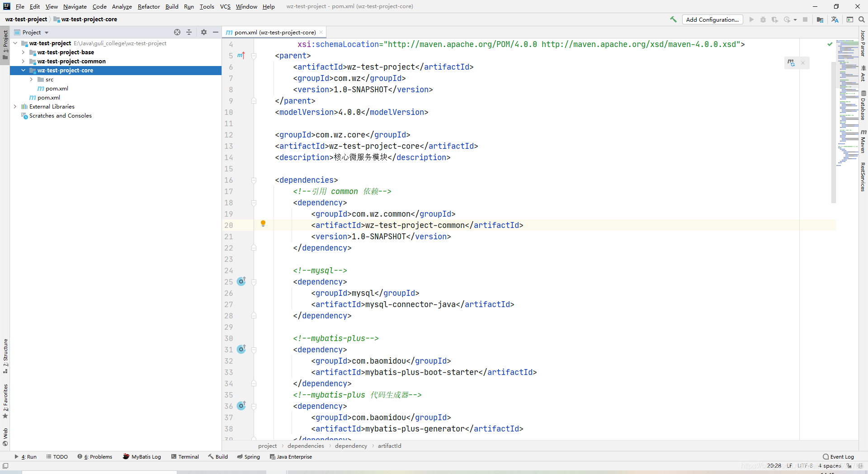Click the Run Anything window icon

(850, 19)
